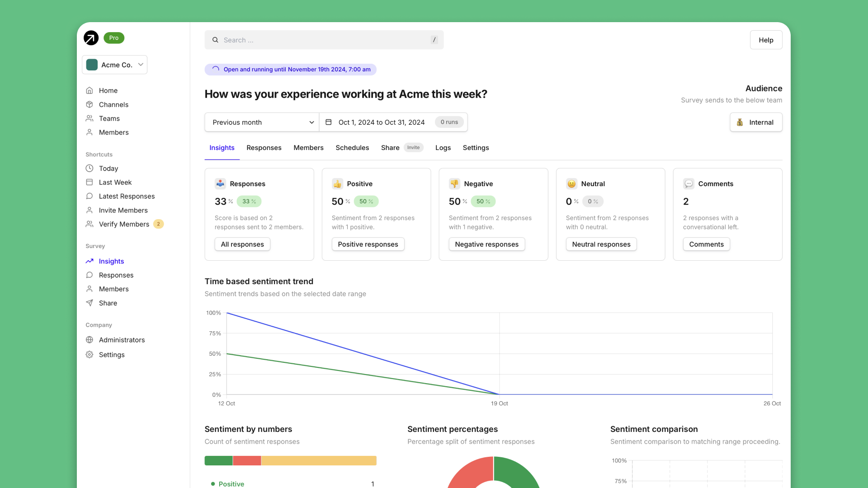The width and height of the screenshot is (868, 488).
Task: Click the Home house icon
Action: click(90, 90)
